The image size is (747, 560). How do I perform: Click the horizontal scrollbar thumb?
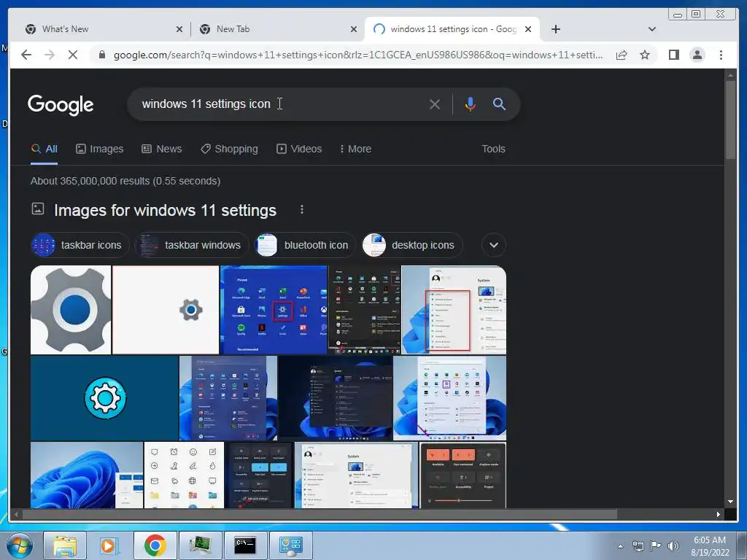[320, 514]
